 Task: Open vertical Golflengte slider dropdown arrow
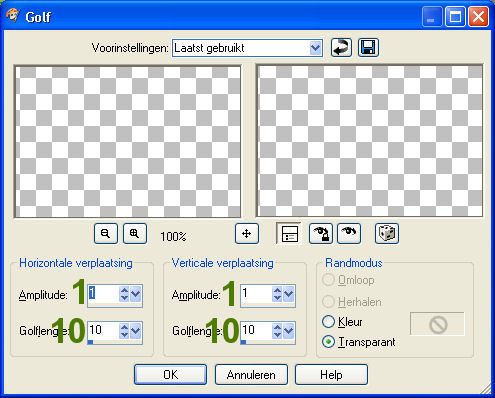[289, 331]
